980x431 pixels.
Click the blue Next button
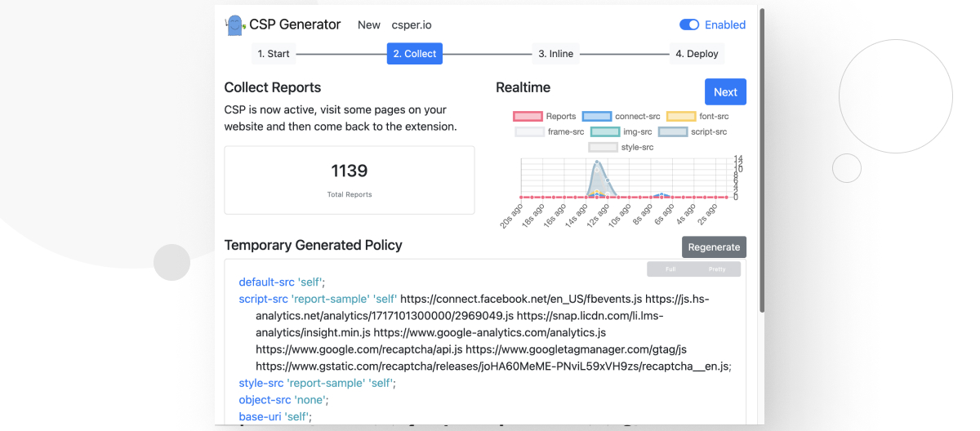point(725,92)
